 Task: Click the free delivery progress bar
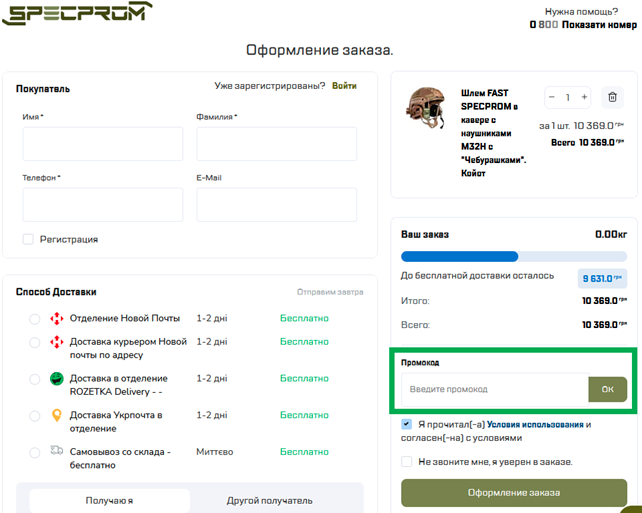click(x=514, y=257)
